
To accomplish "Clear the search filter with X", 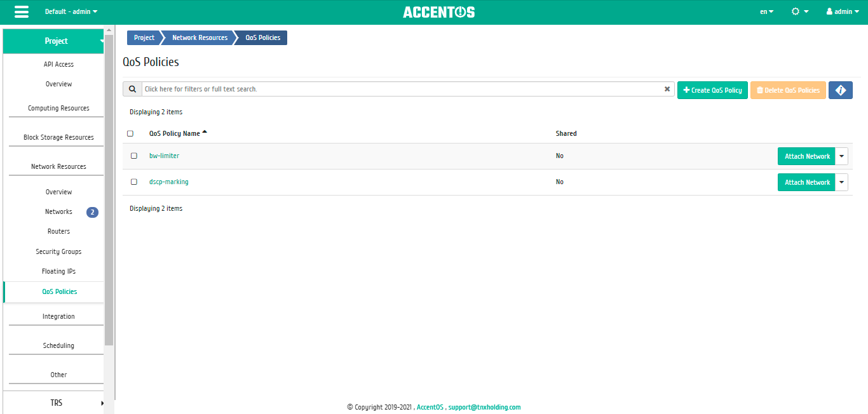I will tap(667, 89).
